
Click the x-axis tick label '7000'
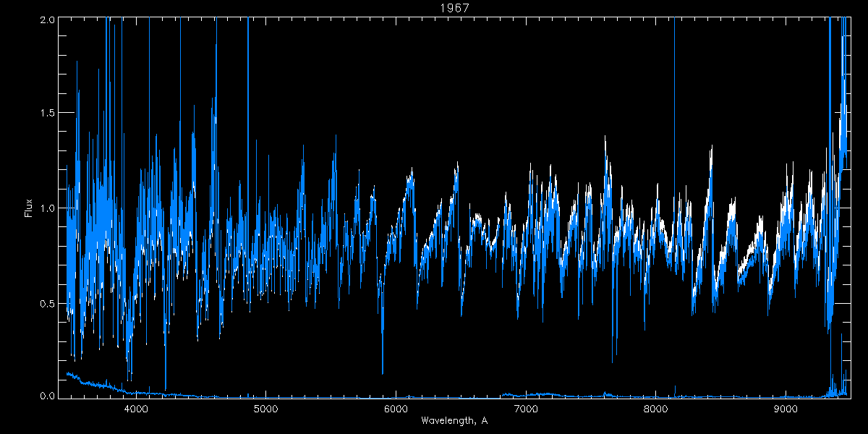pyautogui.click(x=526, y=408)
